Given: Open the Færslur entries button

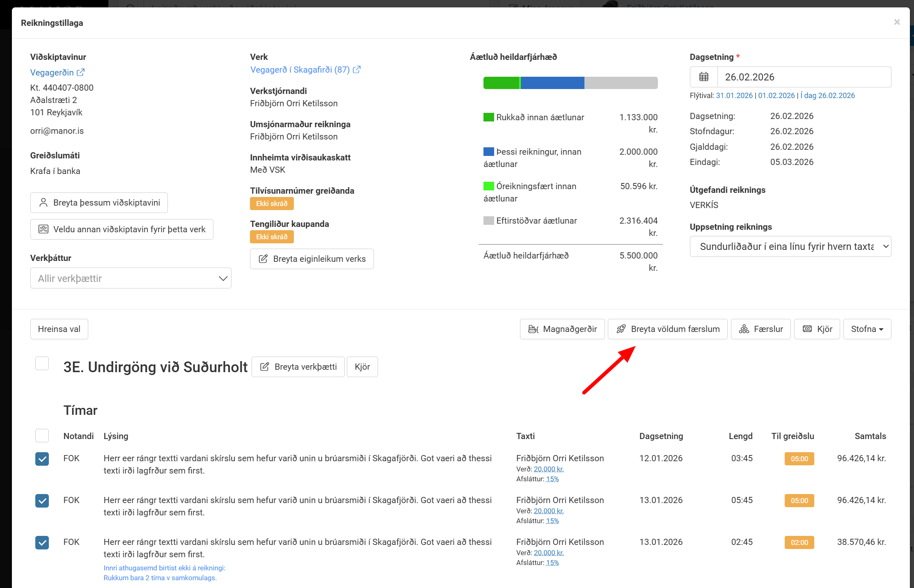Looking at the screenshot, I should tap(761, 329).
